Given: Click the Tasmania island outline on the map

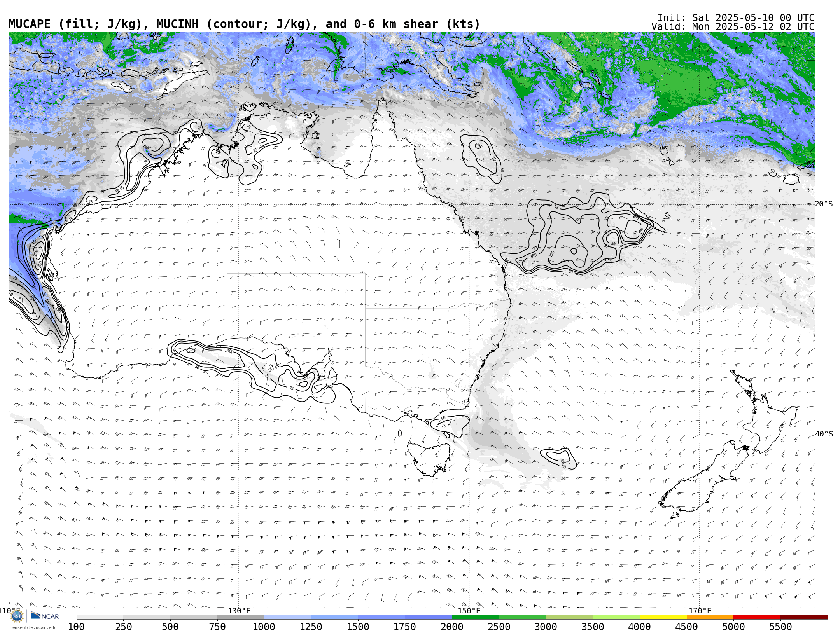Looking at the screenshot, I should (x=429, y=459).
